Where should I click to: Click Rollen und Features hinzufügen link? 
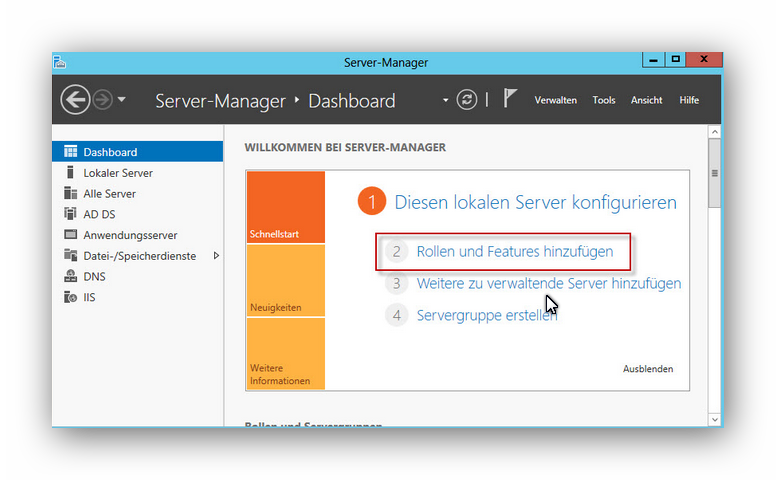click(x=514, y=252)
